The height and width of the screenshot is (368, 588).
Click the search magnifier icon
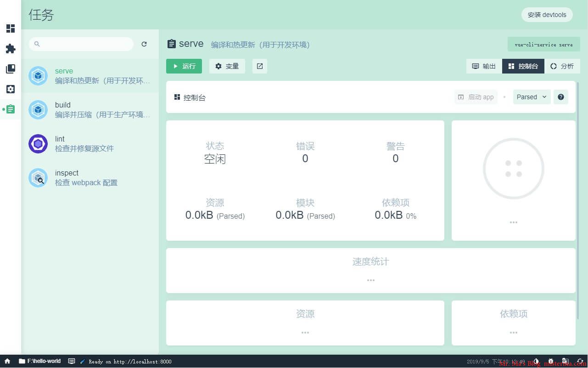(37, 44)
